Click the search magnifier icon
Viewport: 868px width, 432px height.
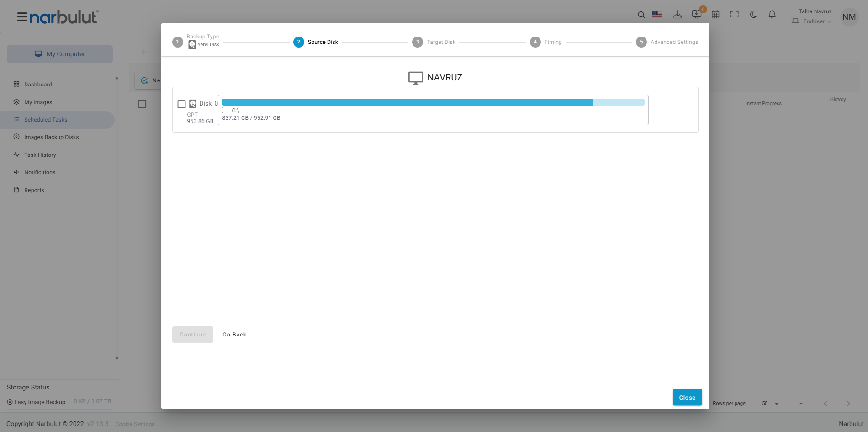point(641,15)
